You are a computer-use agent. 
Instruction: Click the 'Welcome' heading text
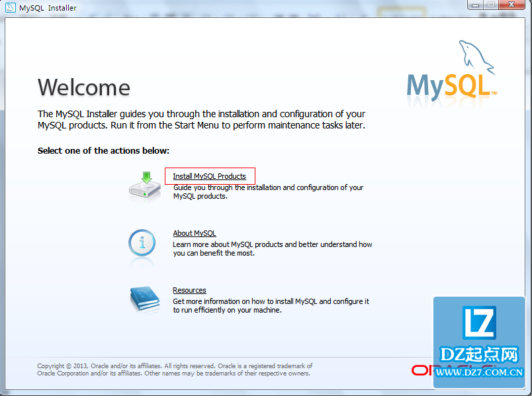pyautogui.click(x=84, y=87)
